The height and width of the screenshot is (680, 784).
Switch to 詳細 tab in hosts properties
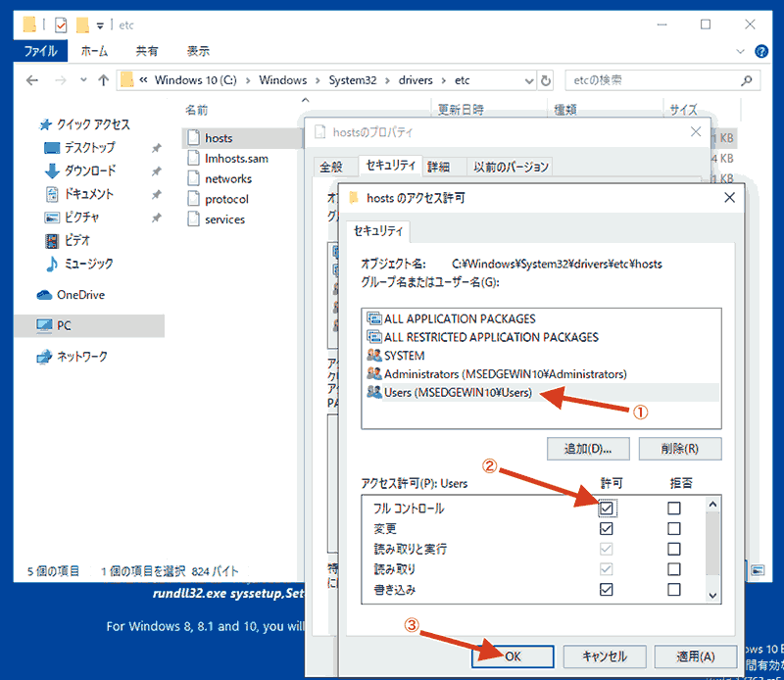point(443,167)
